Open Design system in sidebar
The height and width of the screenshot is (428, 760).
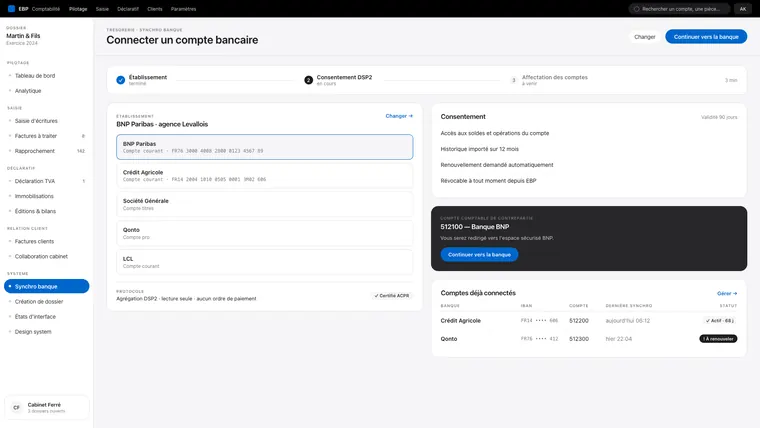click(47, 332)
